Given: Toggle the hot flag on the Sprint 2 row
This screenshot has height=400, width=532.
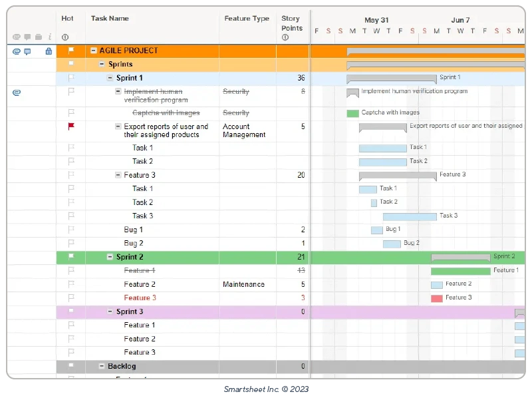Looking at the screenshot, I should pyautogui.click(x=70, y=257).
